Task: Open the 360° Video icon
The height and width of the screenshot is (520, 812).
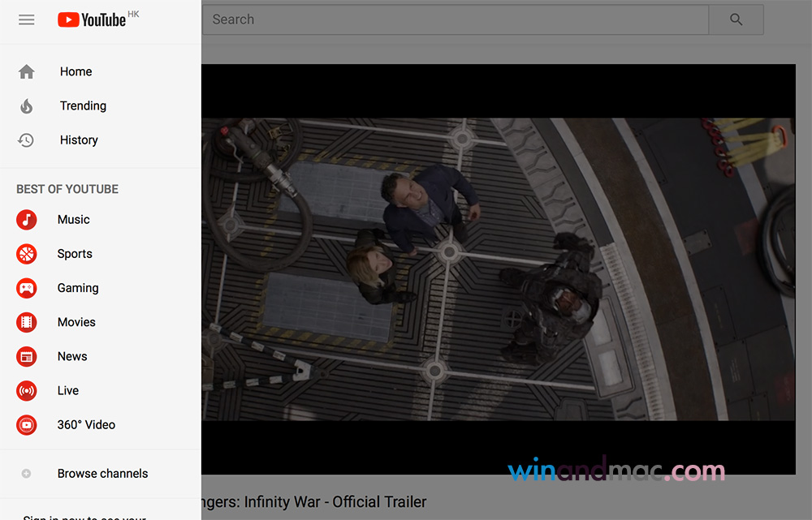Action: 27,424
